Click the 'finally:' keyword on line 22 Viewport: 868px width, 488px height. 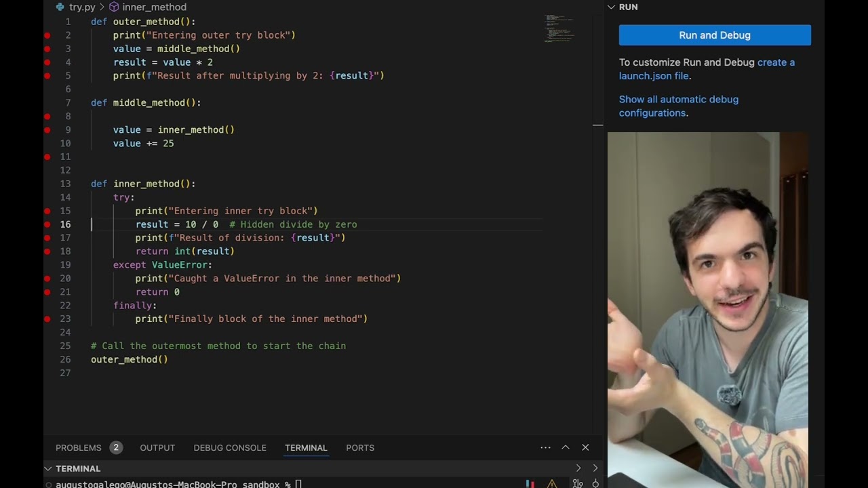point(135,306)
